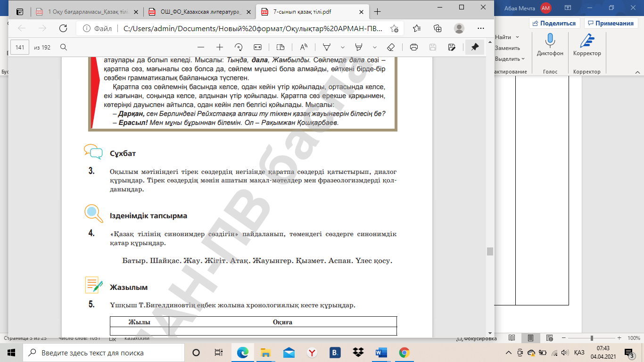Open Task View on the taskbar

tap(218, 353)
